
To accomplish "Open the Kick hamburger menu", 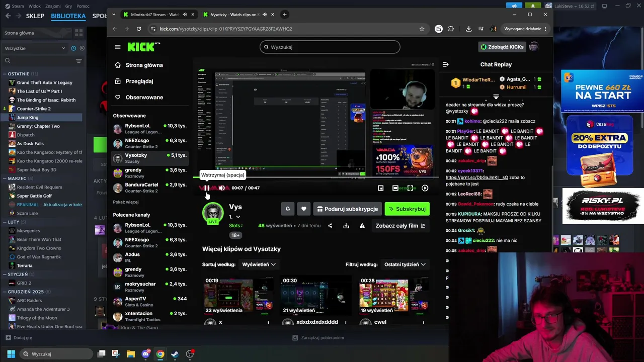I will click(x=118, y=47).
